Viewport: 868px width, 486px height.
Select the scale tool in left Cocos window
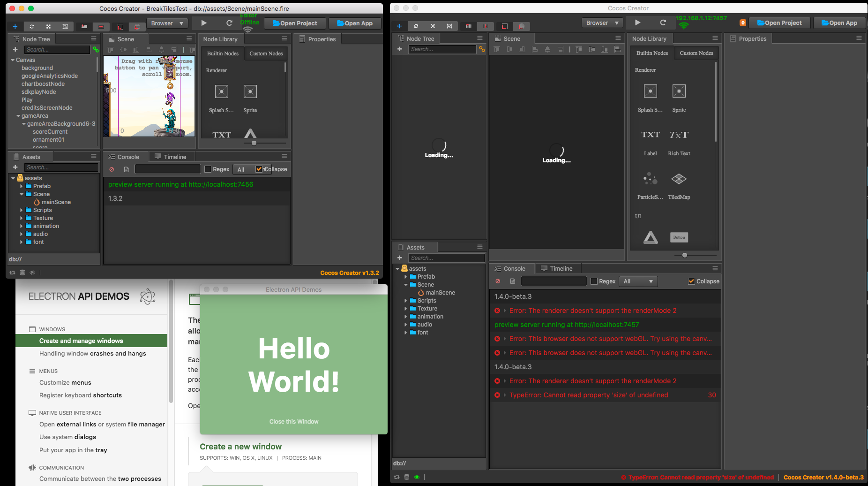(48, 26)
